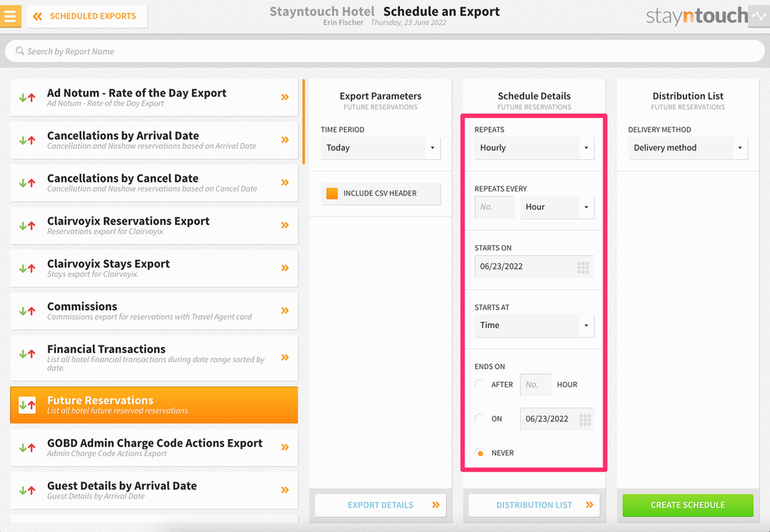Open the hamburger main menu
Viewport: 770px width, 532px height.
point(10,16)
